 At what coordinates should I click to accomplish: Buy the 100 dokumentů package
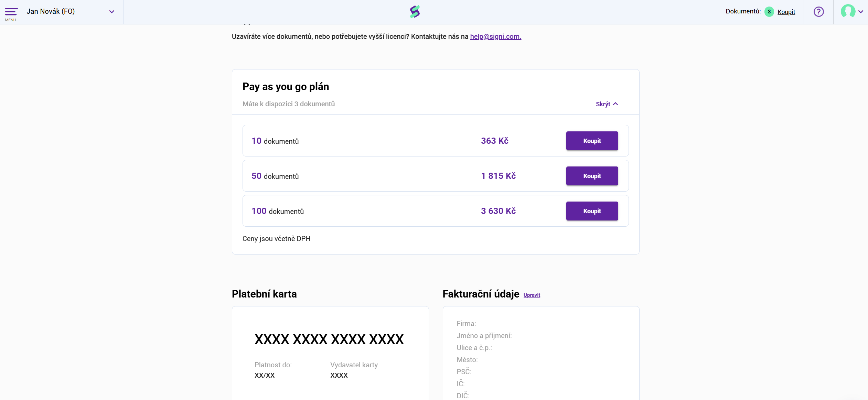pyautogui.click(x=592, y=211)
